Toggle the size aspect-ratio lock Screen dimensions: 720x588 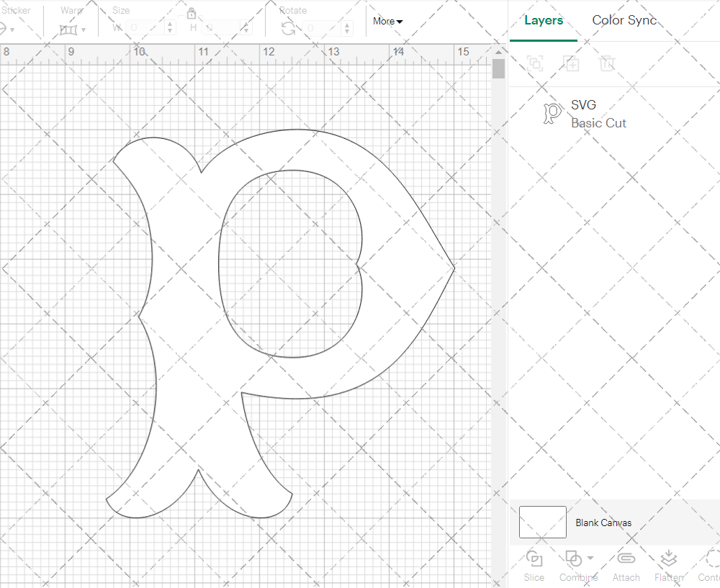(x=192, y=13)
